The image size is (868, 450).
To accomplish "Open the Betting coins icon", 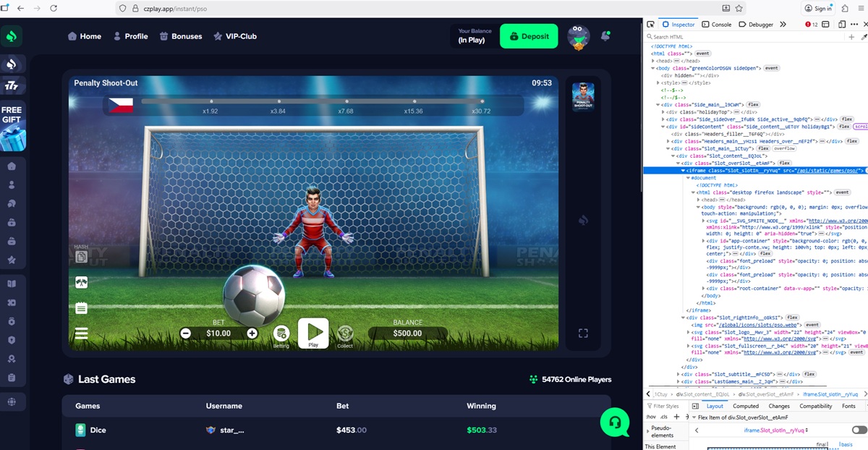I will coord(281,334).
